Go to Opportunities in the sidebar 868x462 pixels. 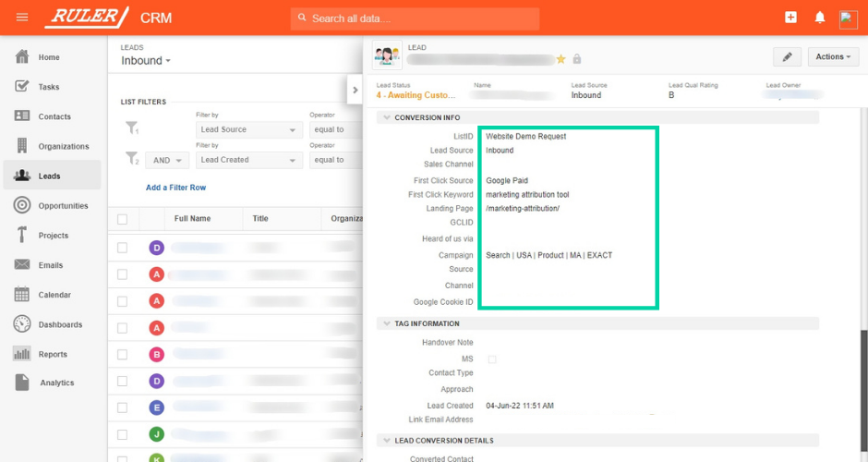coord(63,206)
